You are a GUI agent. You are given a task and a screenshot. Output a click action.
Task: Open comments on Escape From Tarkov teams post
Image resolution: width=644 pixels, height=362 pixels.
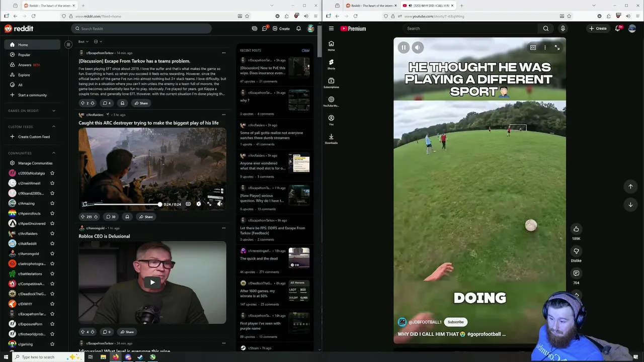pyautogui.click(x=107, y=103)
